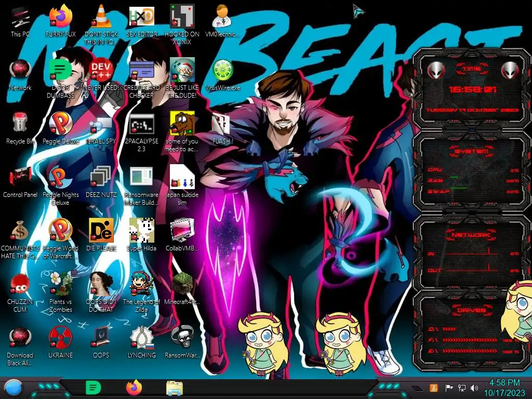Click the TIME gadget clock readout
The image size is (532, 399).
(x=472, y=89)
